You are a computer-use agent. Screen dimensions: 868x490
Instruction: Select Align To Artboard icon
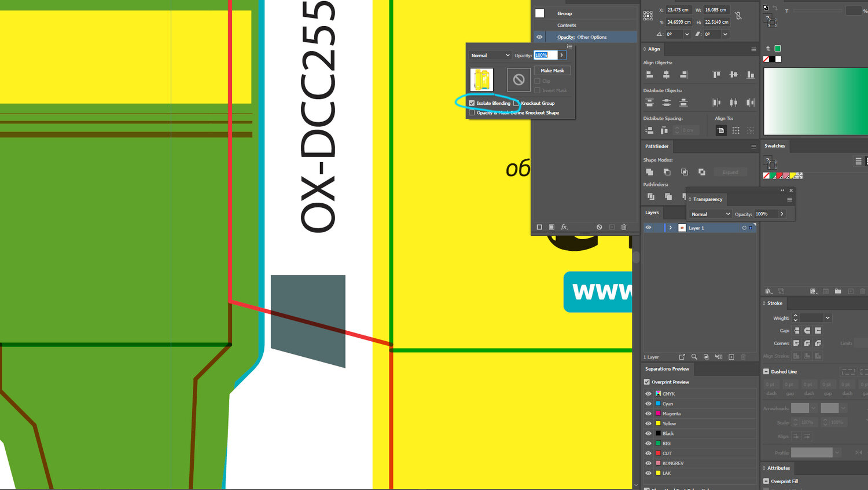pyautogui.click(x=721, y=130)
